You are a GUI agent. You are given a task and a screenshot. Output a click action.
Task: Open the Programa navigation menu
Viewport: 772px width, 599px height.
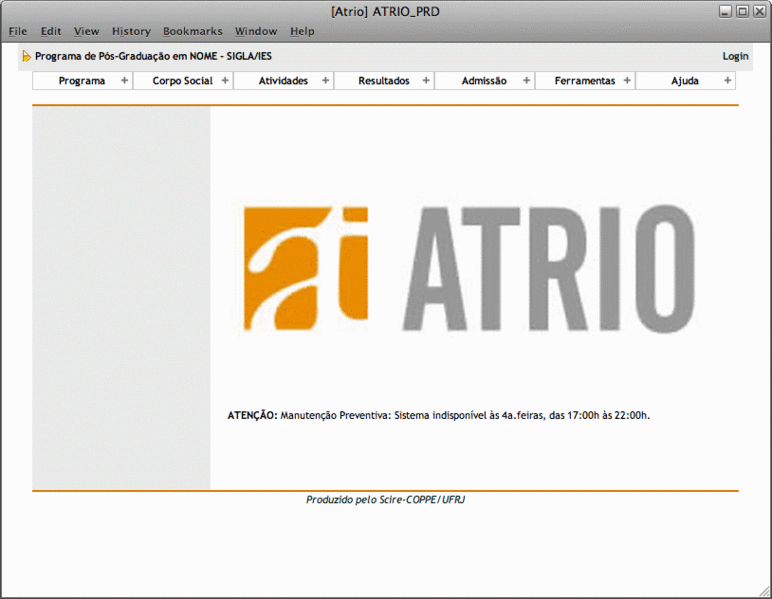82,81
